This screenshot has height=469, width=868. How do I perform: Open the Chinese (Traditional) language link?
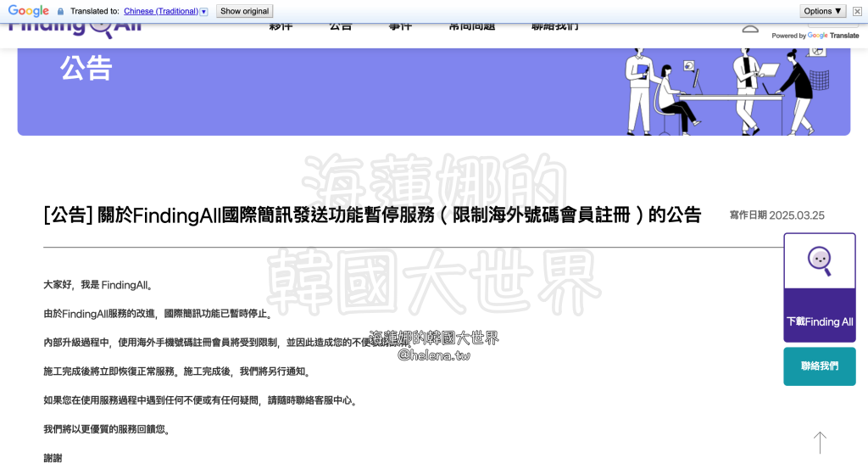click(160, 11)
